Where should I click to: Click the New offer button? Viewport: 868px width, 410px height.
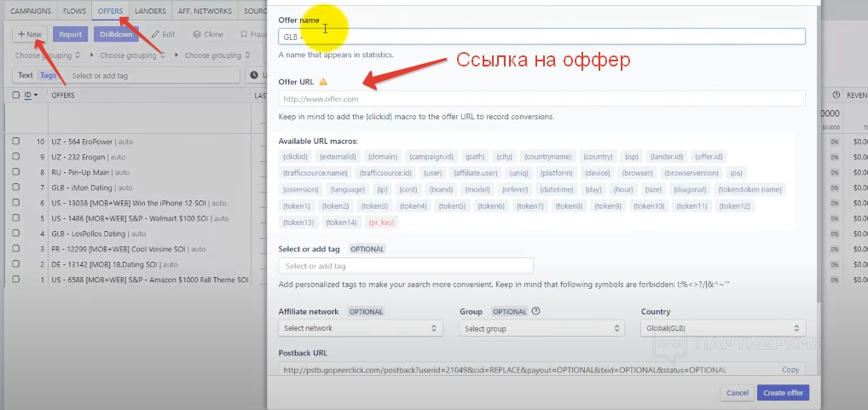tap(30, 34)
